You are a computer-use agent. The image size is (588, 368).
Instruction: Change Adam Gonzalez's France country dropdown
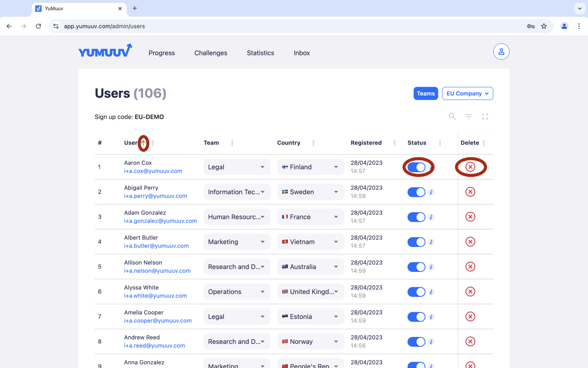311,217
